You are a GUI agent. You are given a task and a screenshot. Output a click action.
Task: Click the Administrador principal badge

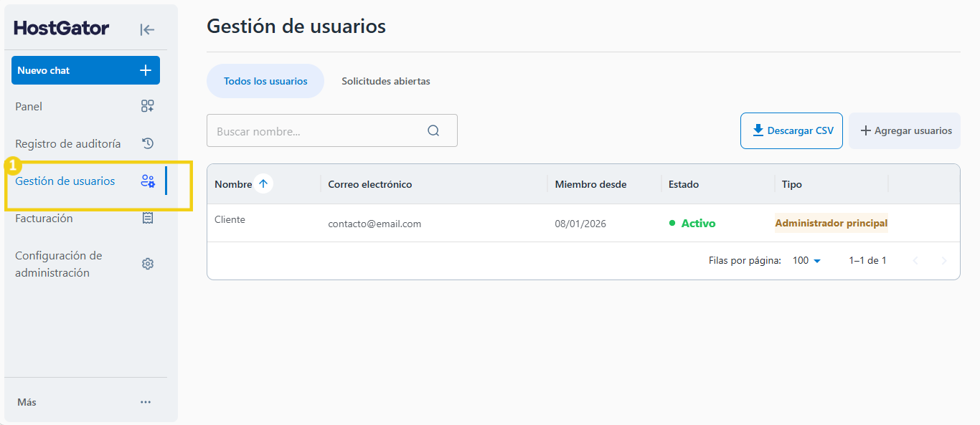pos(831,223)
